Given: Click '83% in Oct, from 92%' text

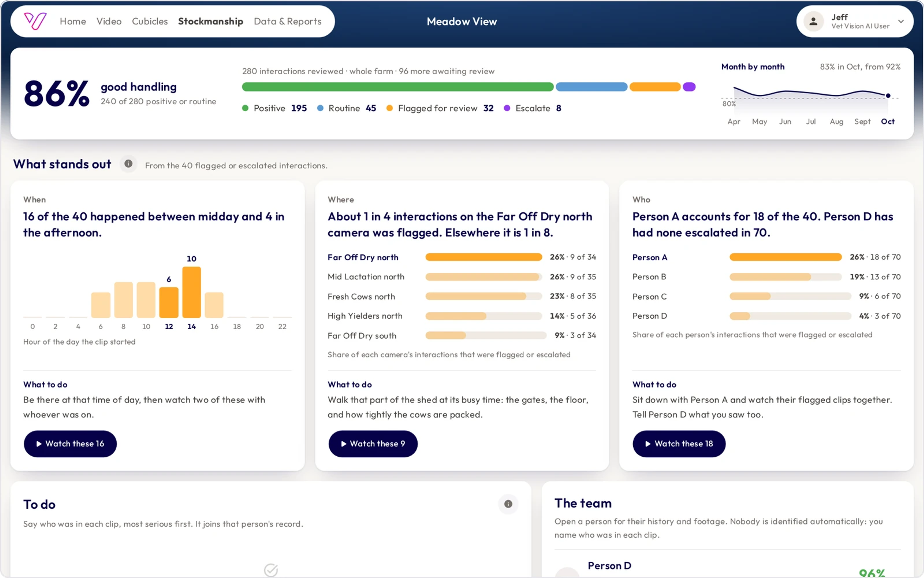Looking at the screenshot, I should pyautogui.click(x=860, y=66).
